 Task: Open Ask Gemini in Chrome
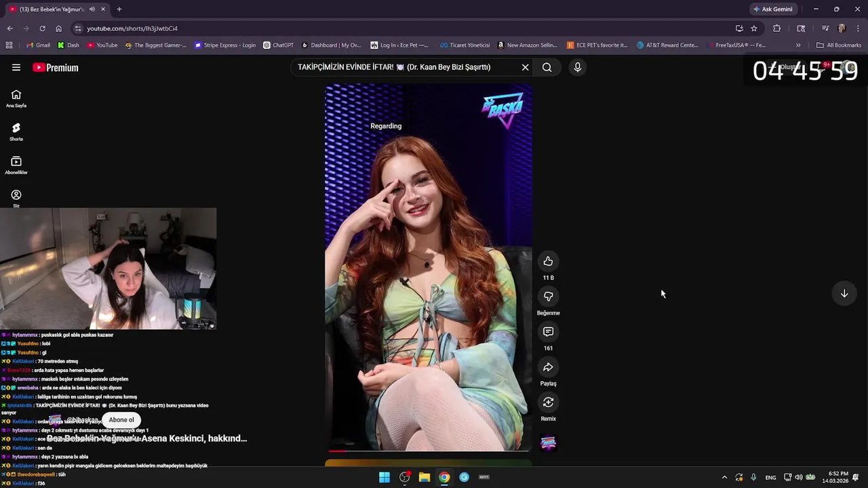click(x=773, y=9)
